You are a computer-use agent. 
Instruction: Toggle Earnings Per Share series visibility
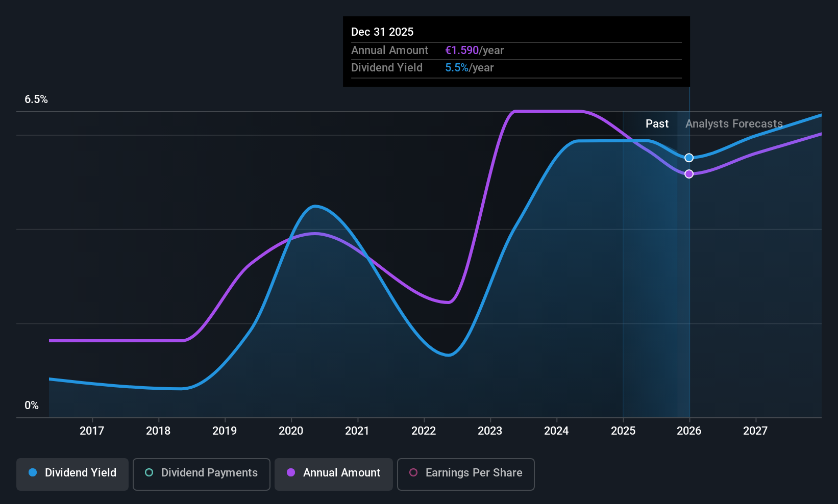(x=465, y=473)
